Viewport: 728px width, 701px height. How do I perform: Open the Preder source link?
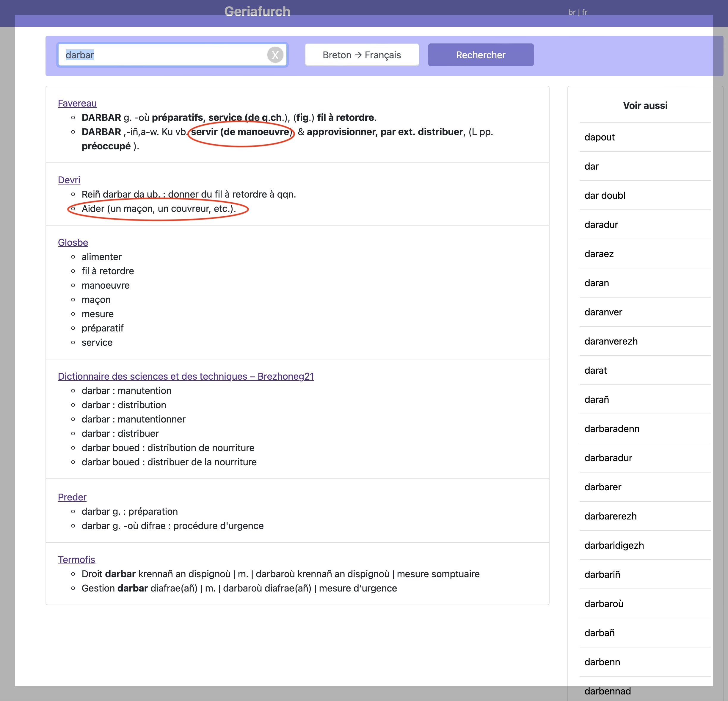72,497
